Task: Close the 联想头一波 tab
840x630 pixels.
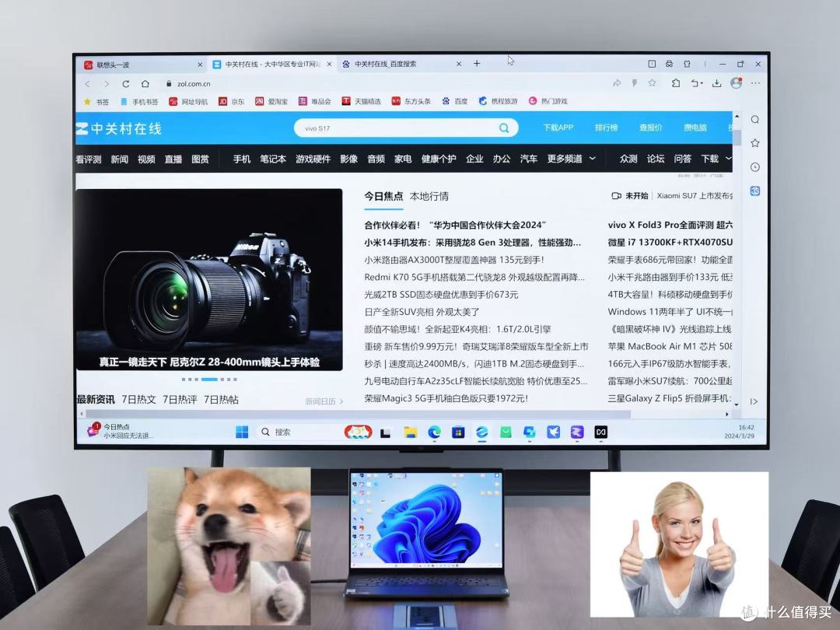Action: click(201, 65)
